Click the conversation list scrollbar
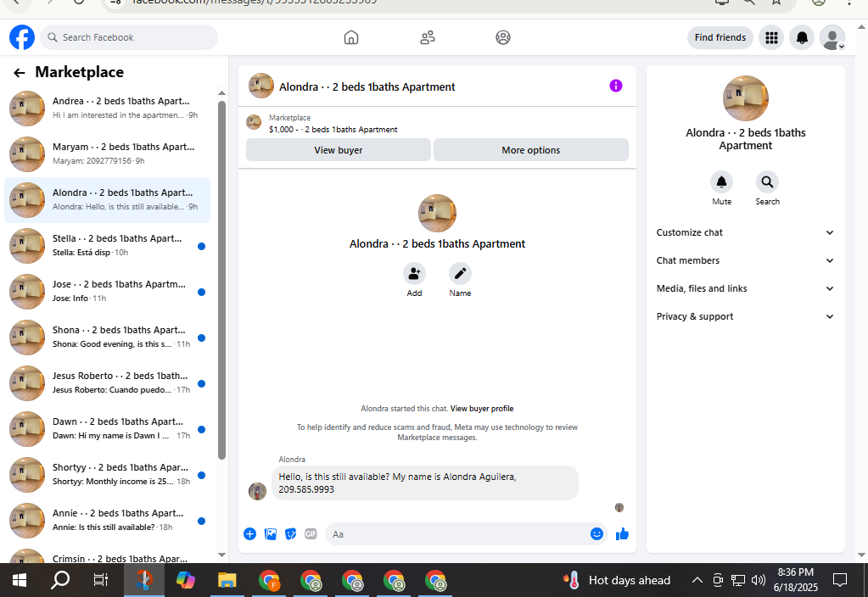Screen dimensions: 868x597 click(222, 280)
